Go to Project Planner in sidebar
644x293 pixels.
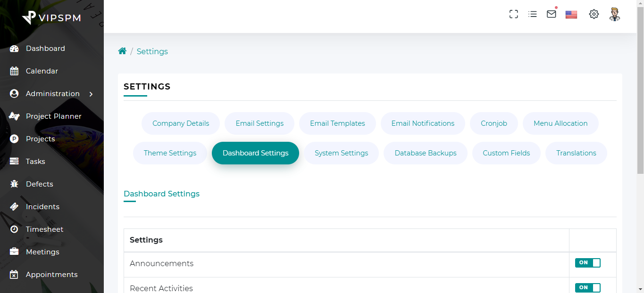pos(53,116)
